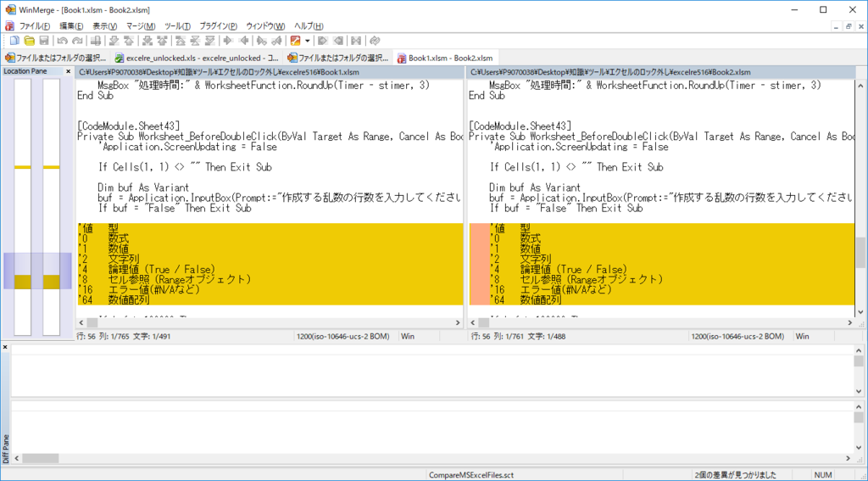Screen dimensions: 868x481
Task: Open Options via the wrench icon
Action: click(x=295, y=41)
